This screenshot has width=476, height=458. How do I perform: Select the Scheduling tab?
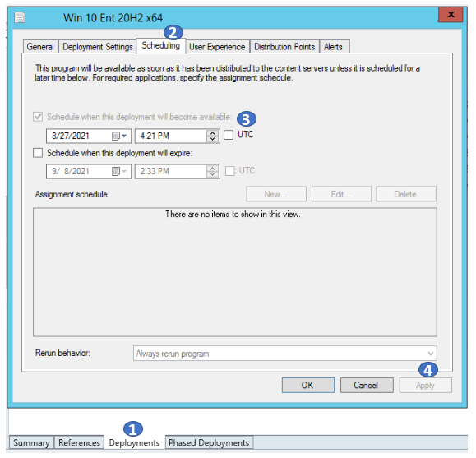point(161,45)
